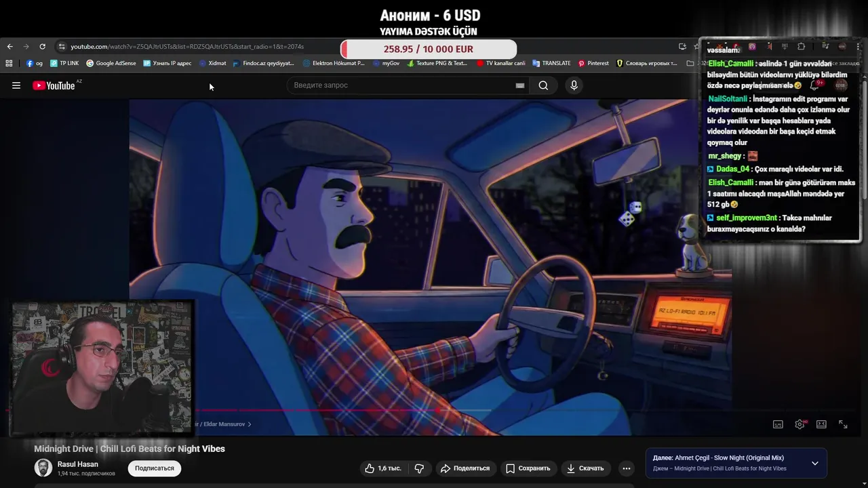Click the 'Midnight Drive | Chill Lofi Beats' title
868x488 pixels.
130,449
